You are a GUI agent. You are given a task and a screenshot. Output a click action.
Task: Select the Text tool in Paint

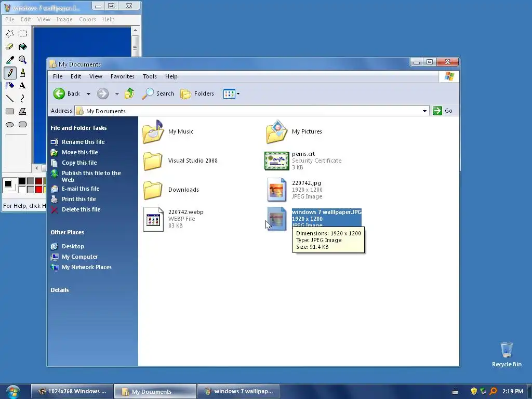click(x=23, y=86)
